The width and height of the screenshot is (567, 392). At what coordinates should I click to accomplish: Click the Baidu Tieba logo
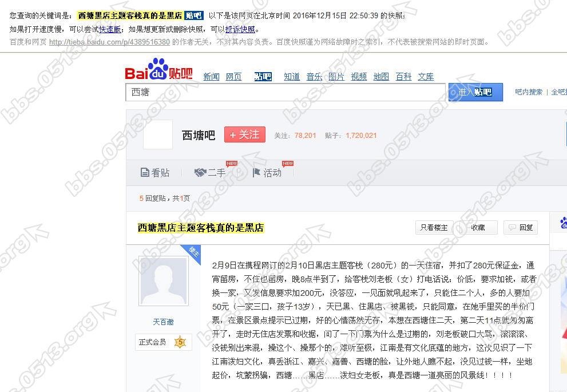(x=158, y=72)
